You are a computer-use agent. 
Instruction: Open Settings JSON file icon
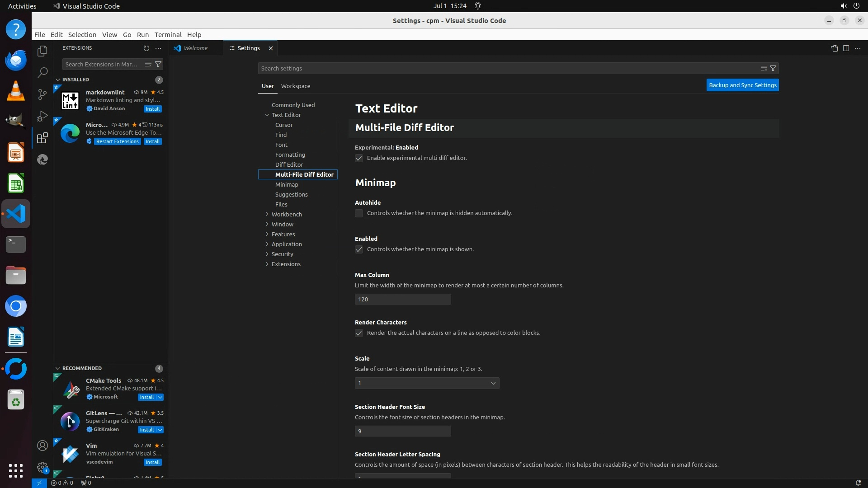click(834, 48)
